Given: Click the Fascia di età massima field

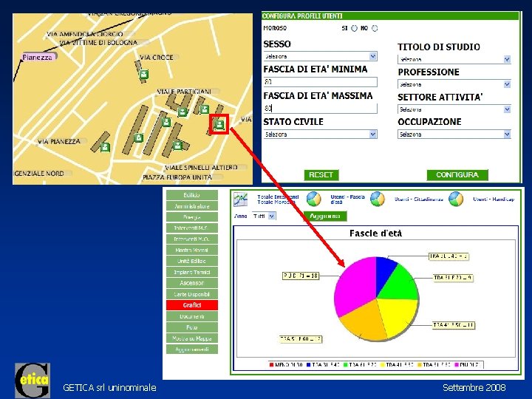Looking at the screenshot, I should pyautogui.click(x=320, y=108).
